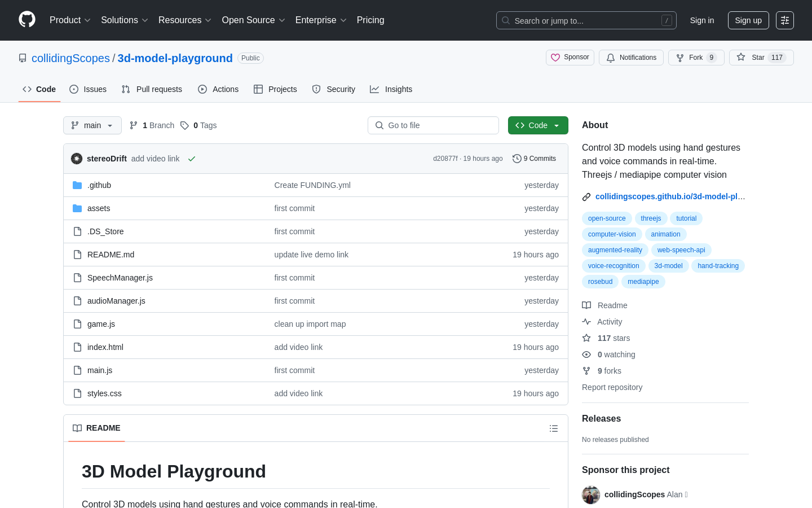
Task: Select the README tab
Action: 96,428
